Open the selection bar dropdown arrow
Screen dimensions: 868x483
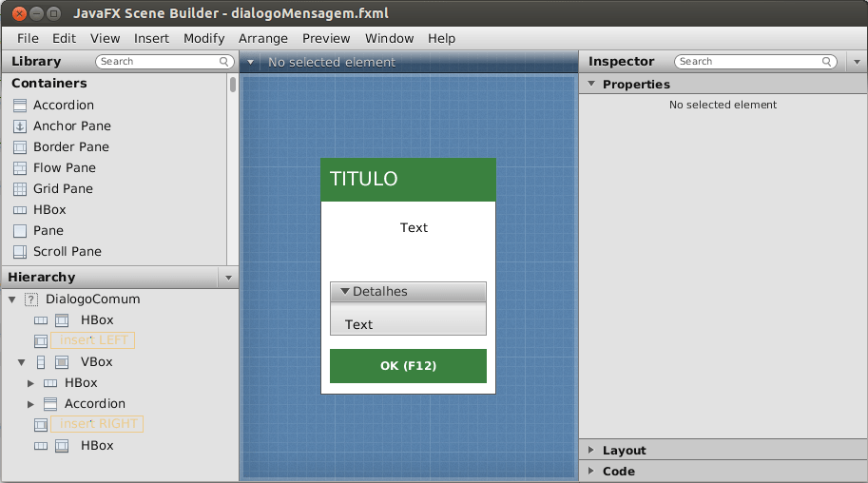[x=250, y=62]
